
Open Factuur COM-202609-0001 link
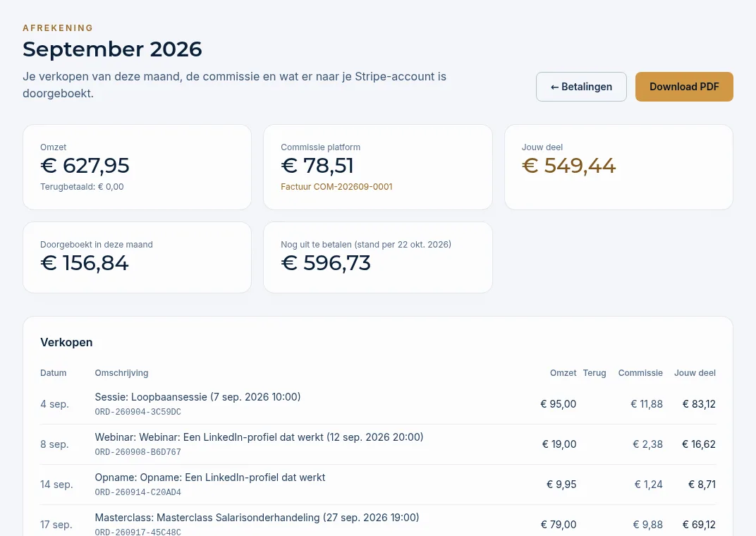click(x=336, y=186)
